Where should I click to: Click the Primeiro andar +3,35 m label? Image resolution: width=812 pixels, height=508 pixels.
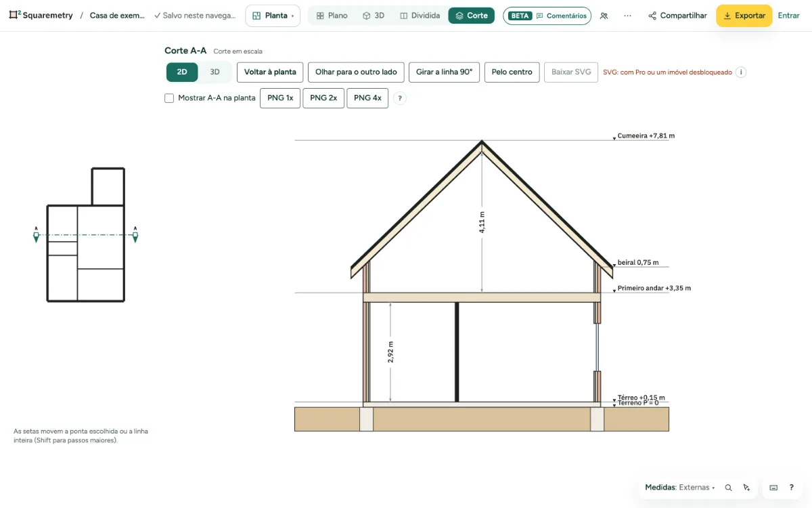coord(654,289)
